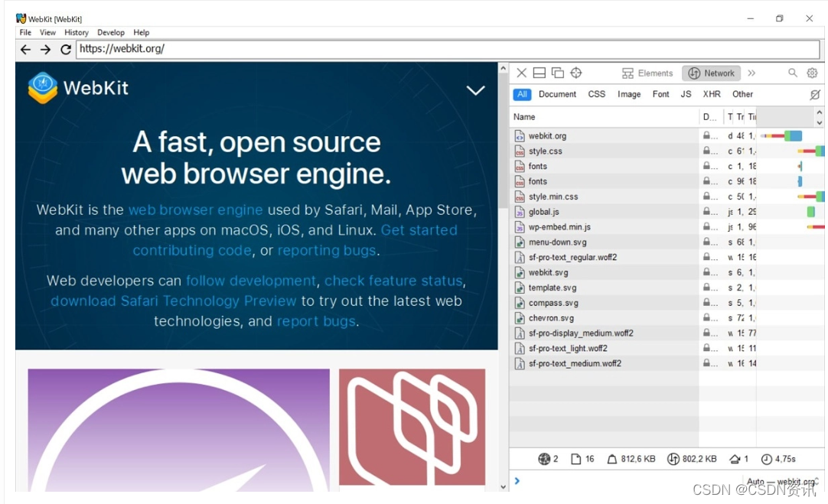828x504 pixels.
Task: Select the compass.svg row
Action: click(667, 303)
